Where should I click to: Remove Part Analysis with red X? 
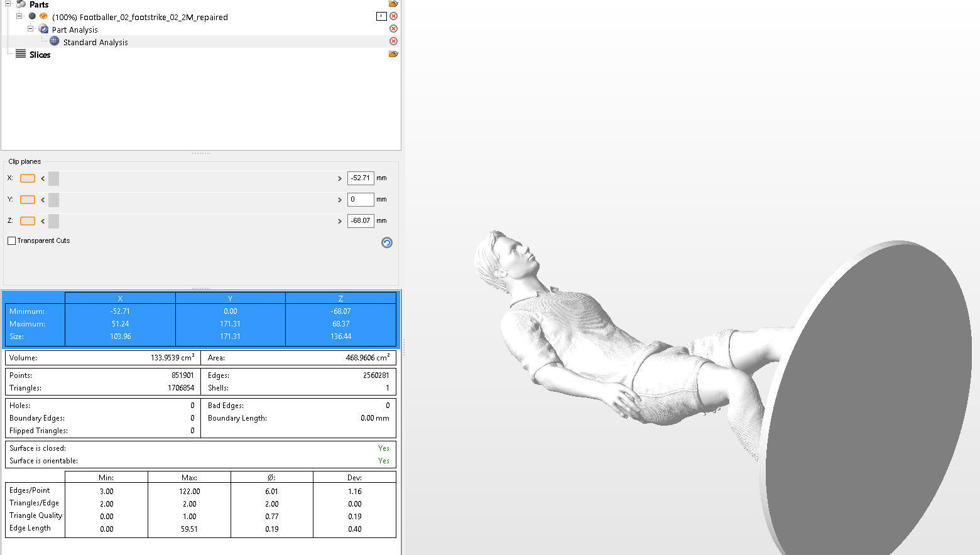click(x=393, y=29)
